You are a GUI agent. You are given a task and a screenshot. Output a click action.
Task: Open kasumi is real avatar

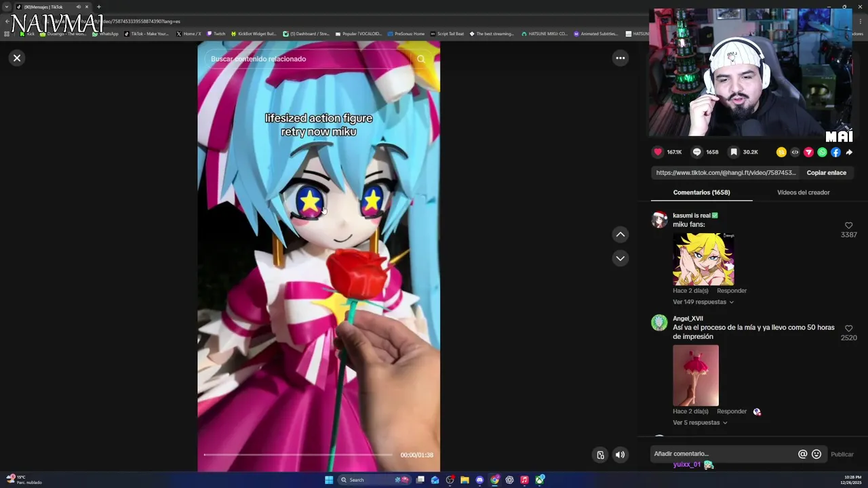(x=659, y=220)
